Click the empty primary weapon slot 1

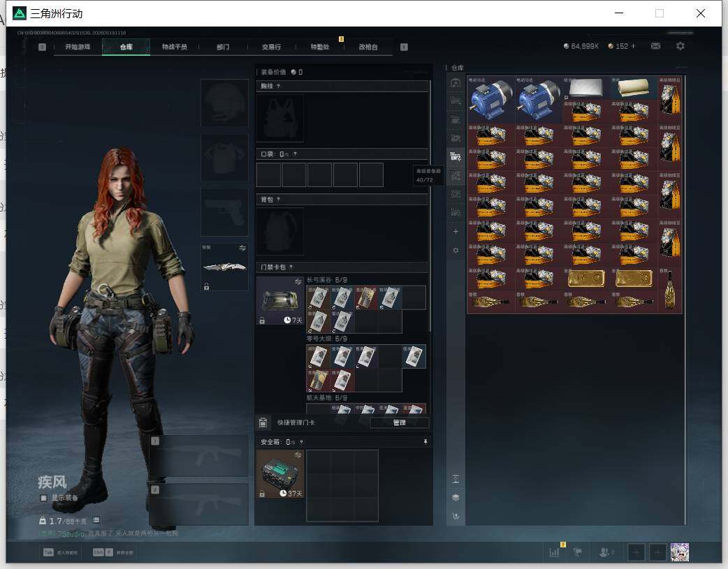198,456
